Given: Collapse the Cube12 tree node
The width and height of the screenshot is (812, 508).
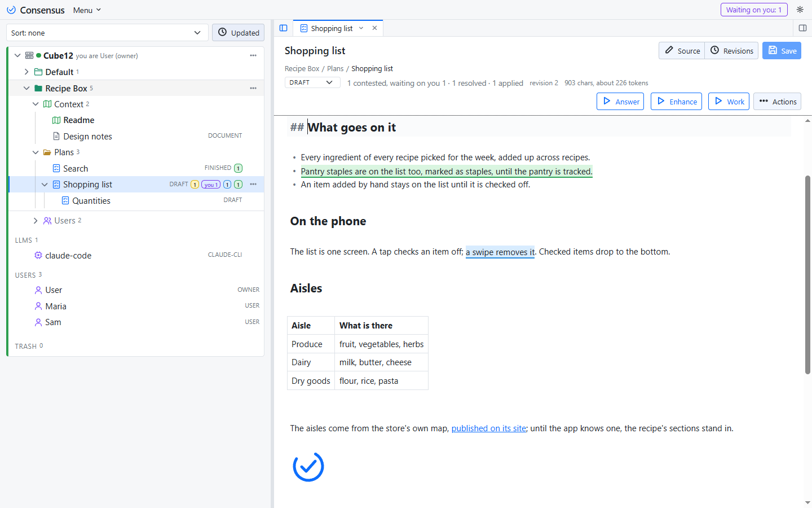Looking at the screenshot, I should click(x=17, y=55).
